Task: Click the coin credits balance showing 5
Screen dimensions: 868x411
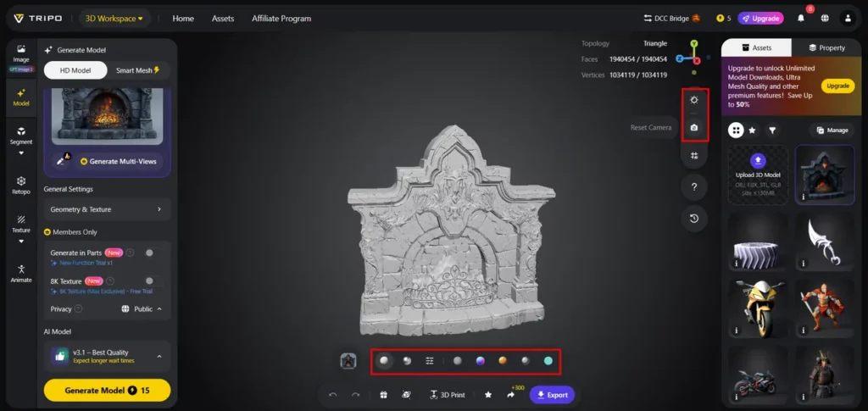Action: [x=723, y=19]
